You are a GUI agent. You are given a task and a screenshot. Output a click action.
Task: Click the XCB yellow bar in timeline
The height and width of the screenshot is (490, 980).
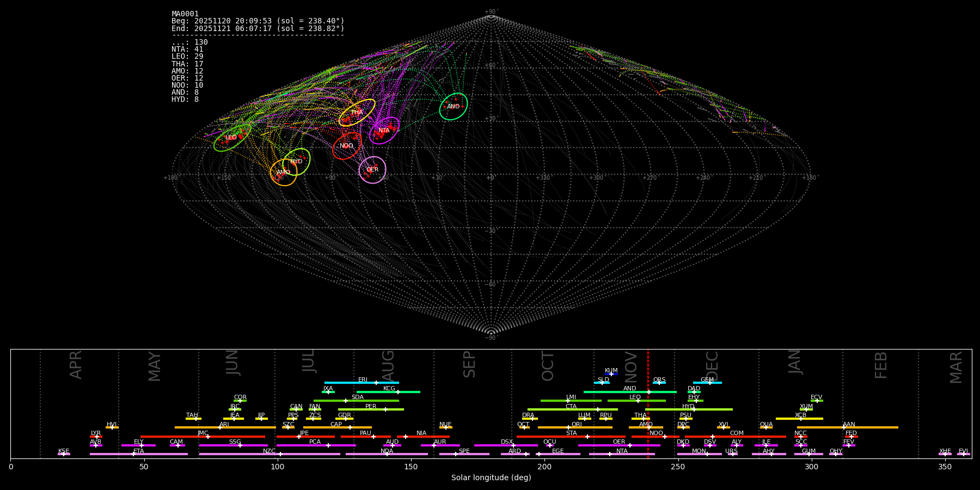coord(799,419)
